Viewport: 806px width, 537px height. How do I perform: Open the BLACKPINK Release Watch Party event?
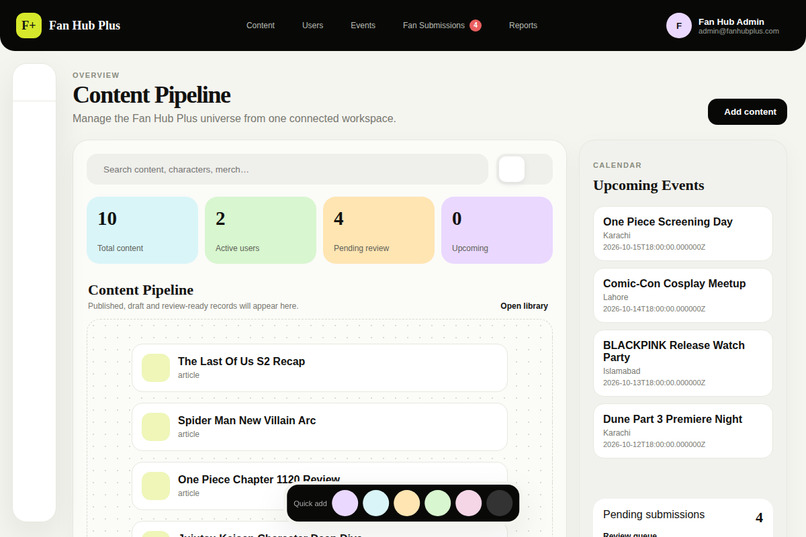coord(683,363)
